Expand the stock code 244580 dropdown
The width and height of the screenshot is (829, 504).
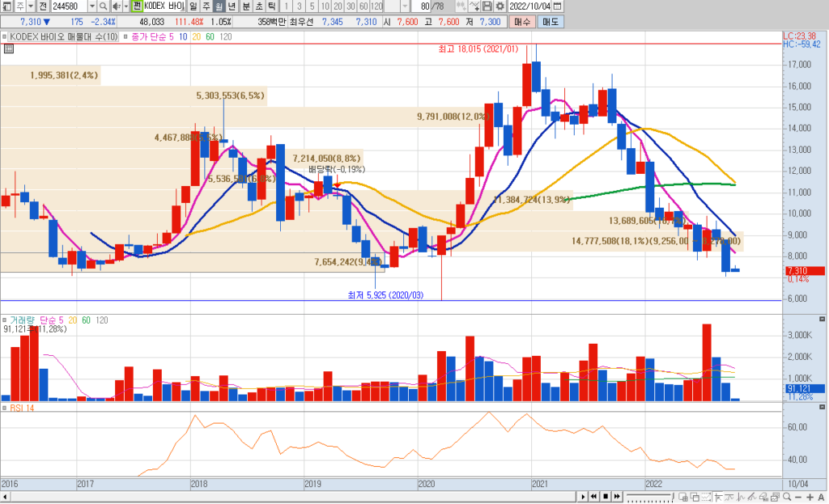[x=91, y=6]
